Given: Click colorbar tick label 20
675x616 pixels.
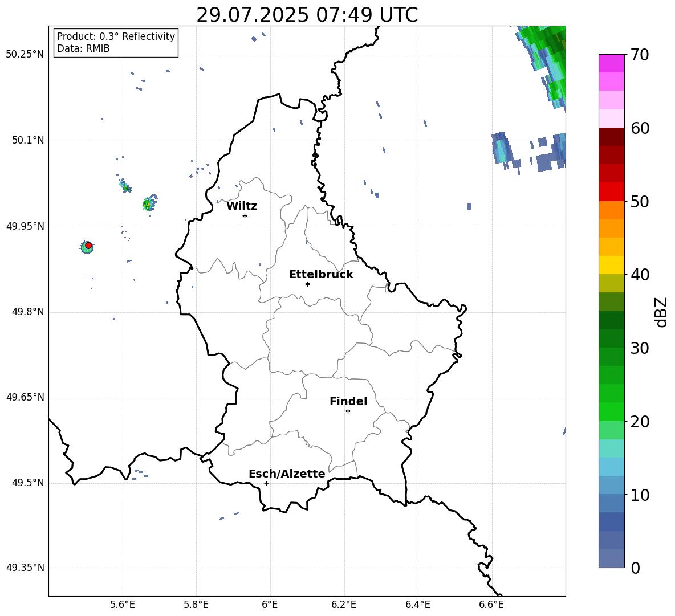Looking at the screenshot, I should pos(640,422).
